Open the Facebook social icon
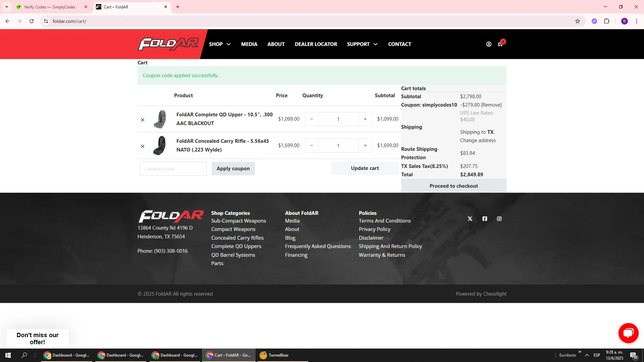Image resolution: width=644 pixels, height=362 pixels. pyautogui.click(x=485, y=219)
